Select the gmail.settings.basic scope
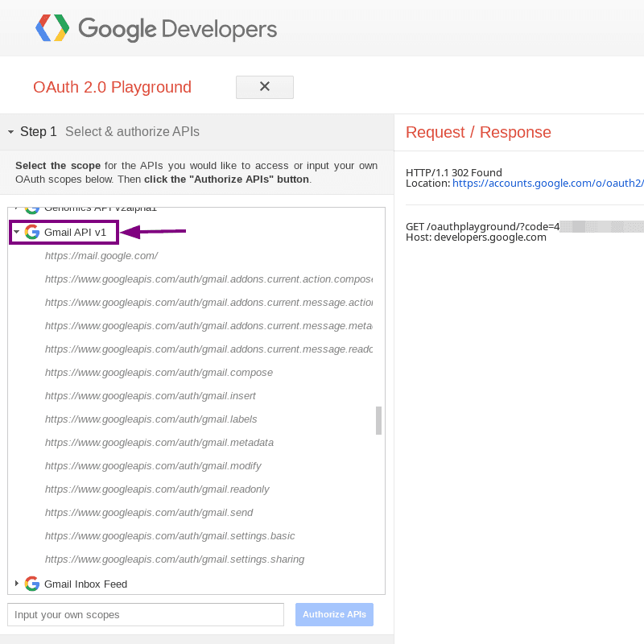Image resolution: width=644 pixels, height=644 pixels. 170,536
